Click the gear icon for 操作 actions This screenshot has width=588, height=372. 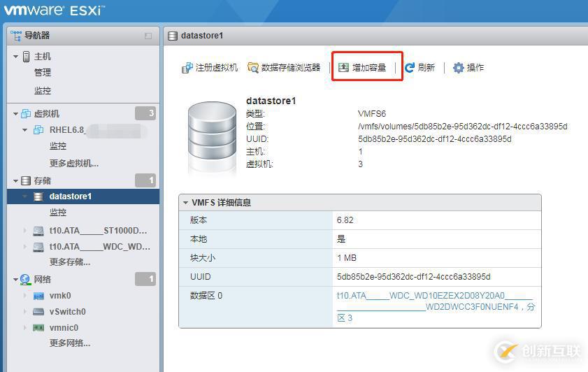[458, 68]
